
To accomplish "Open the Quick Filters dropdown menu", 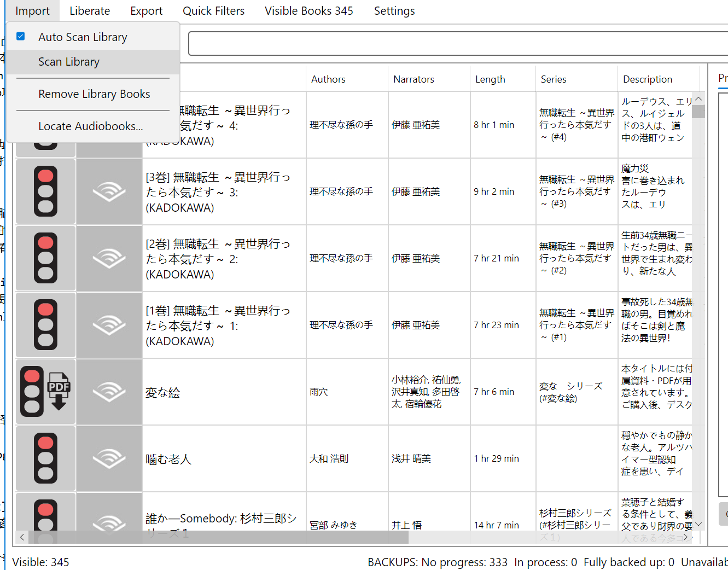I will [x=213, y=11].
